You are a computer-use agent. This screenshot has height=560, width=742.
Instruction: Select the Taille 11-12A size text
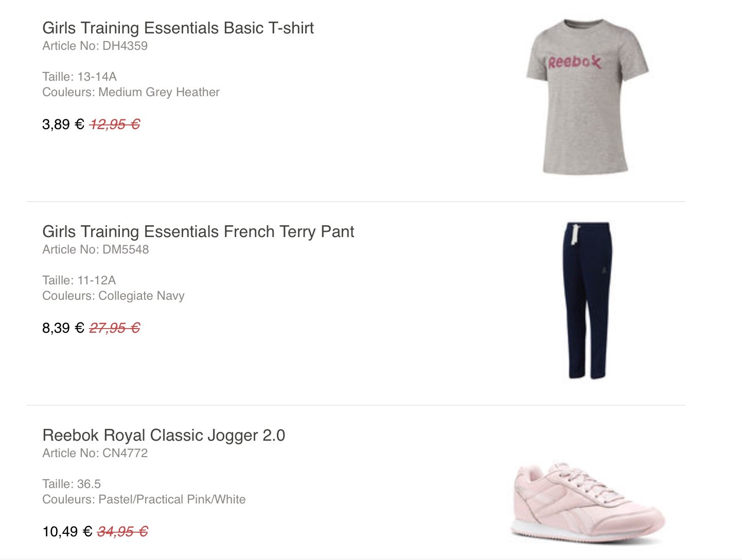tap(79, 280)
